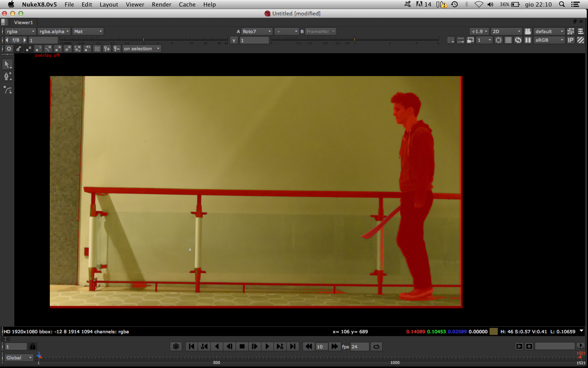Click the snowflake freeze GUI icon
588x368 pixels.
coord(176,346)
